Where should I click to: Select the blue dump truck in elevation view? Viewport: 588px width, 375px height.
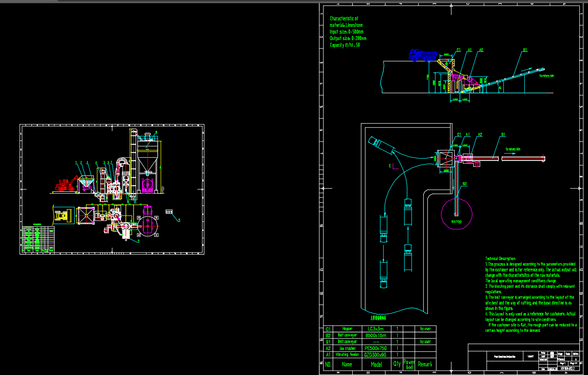[422, 55]
